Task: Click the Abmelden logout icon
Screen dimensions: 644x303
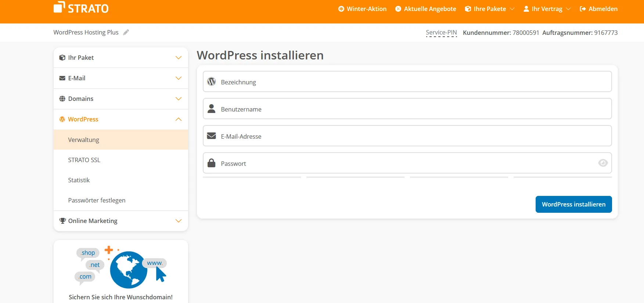Action: point(583,9)
